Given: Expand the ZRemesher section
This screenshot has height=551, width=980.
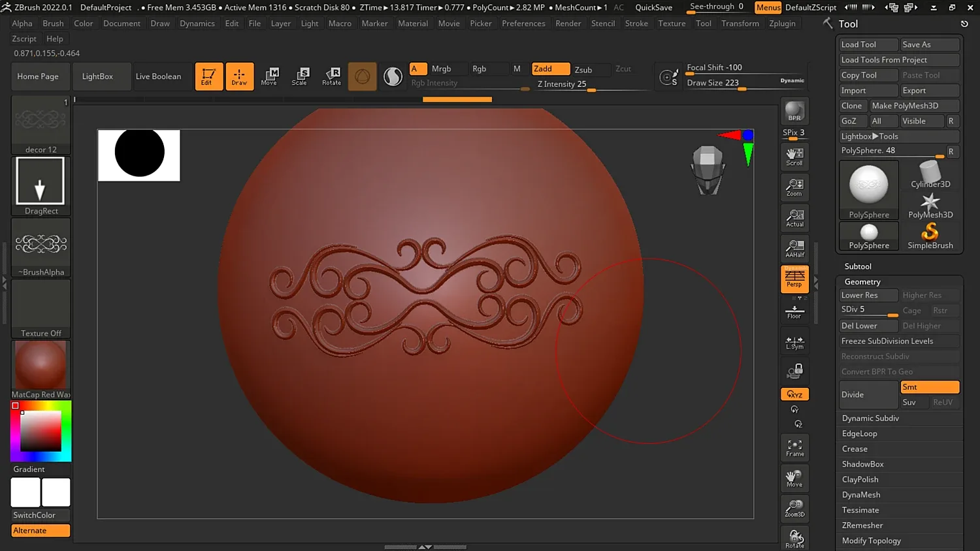Looking at the screenshot, I should click(x=862, y=526).
